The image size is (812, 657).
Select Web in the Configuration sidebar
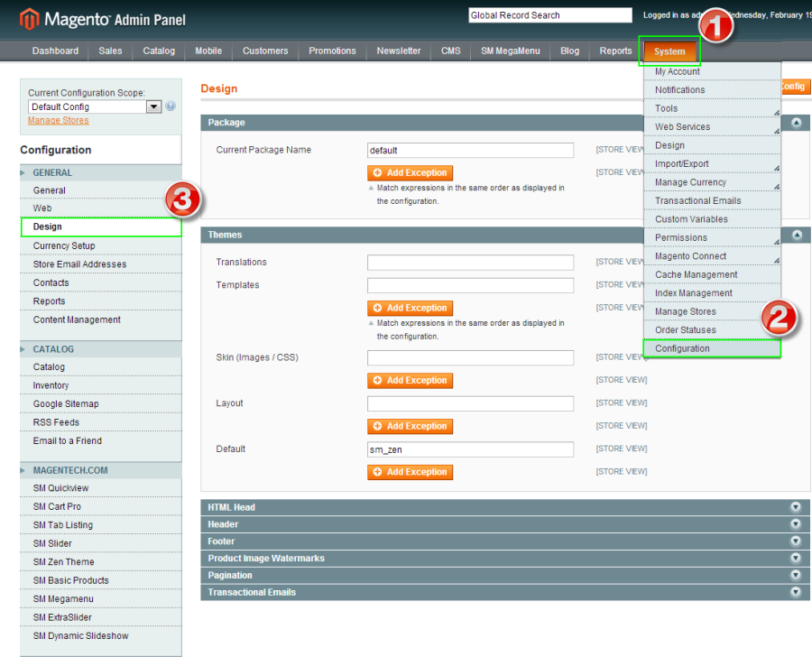[x=101, y=208]
